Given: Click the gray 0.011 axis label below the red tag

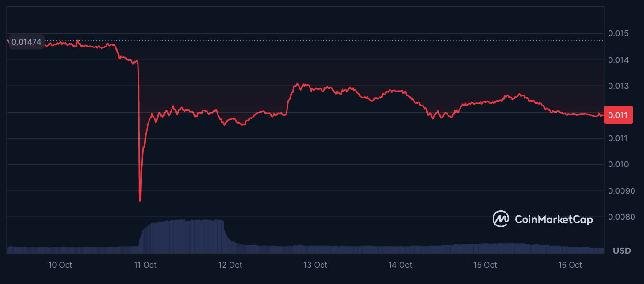Looking at the screenshot, I should [618, 139].
